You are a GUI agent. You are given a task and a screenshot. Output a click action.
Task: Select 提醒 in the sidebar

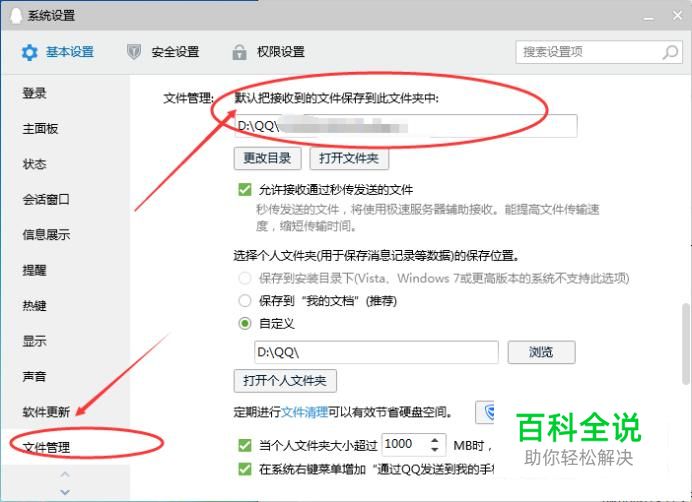(x=34, y=270)
